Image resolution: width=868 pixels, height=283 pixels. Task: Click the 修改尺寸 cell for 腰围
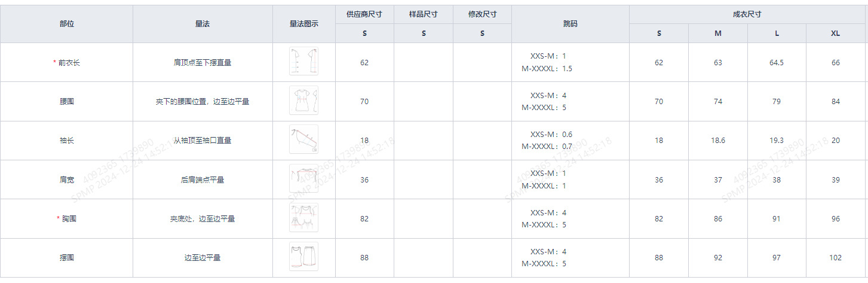click(x=482, y=101)
